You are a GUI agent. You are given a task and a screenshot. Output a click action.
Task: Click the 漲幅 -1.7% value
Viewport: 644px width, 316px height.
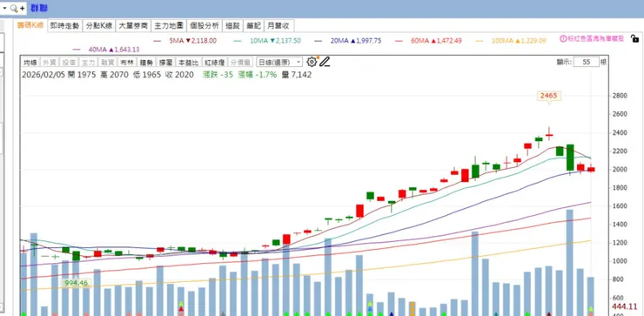point(258,75)
